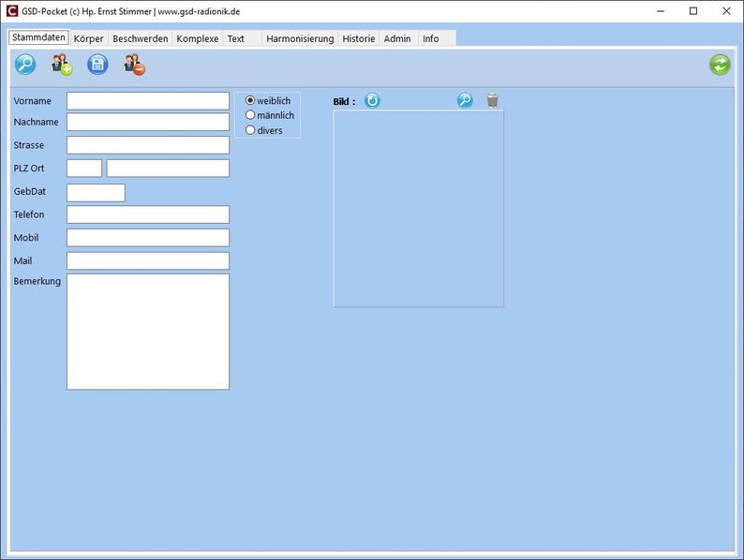744x560 pixels.
Task: Focus the Nachname input field
Action: point(148,122)
